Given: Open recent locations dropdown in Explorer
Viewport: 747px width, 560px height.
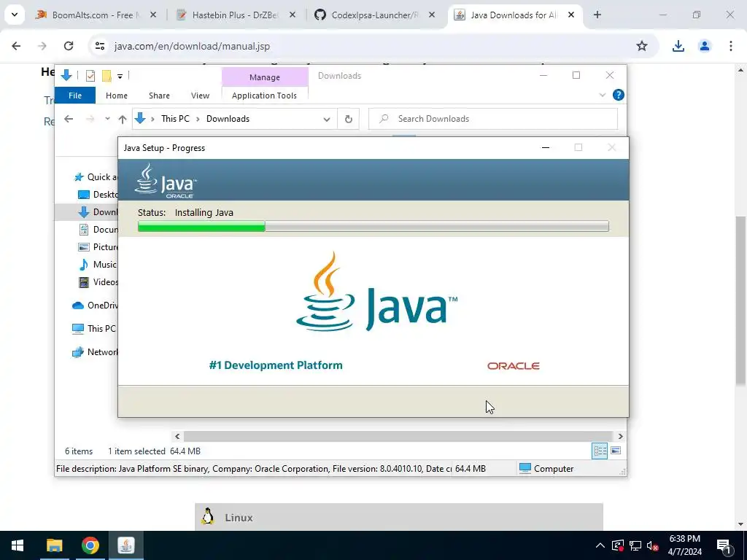Looking at the screenshot, I should pos(107,119).
